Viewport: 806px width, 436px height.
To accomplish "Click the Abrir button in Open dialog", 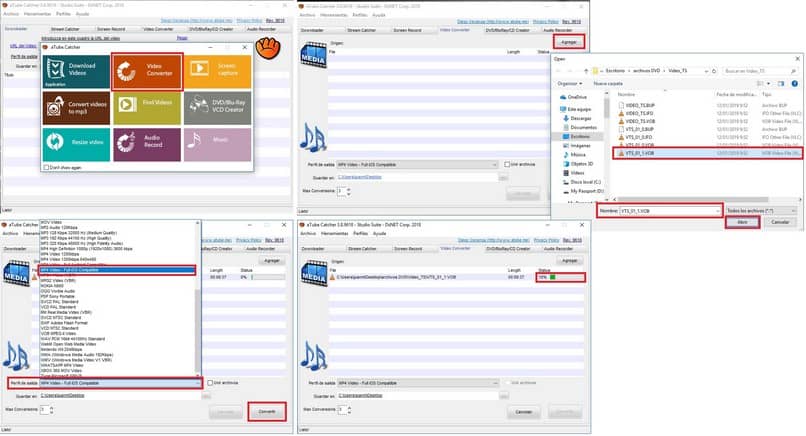I will click(742, 222).
